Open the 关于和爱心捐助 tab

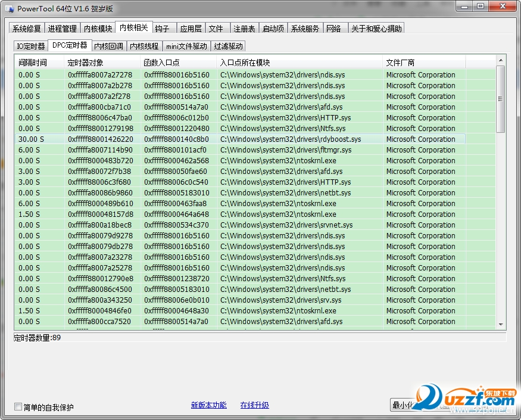(376, 29)
